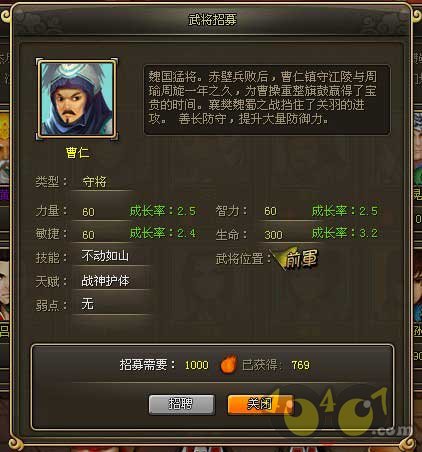Viewport: 422px width, 452px height.
Task: Click the 生命 value 300
Action: (x=273, y=235)
